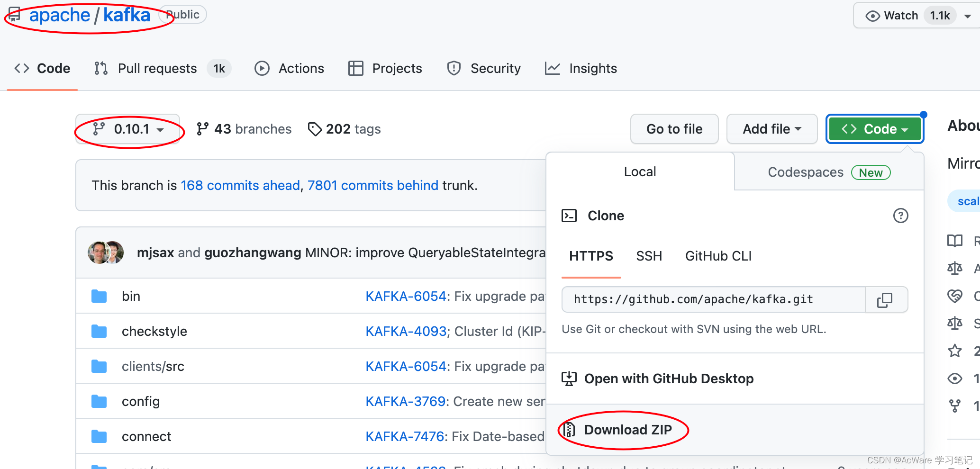This screenshot has height=469, width=980.
Task: Click the tags icon beside 202 tags
Action: click(315, 129)
